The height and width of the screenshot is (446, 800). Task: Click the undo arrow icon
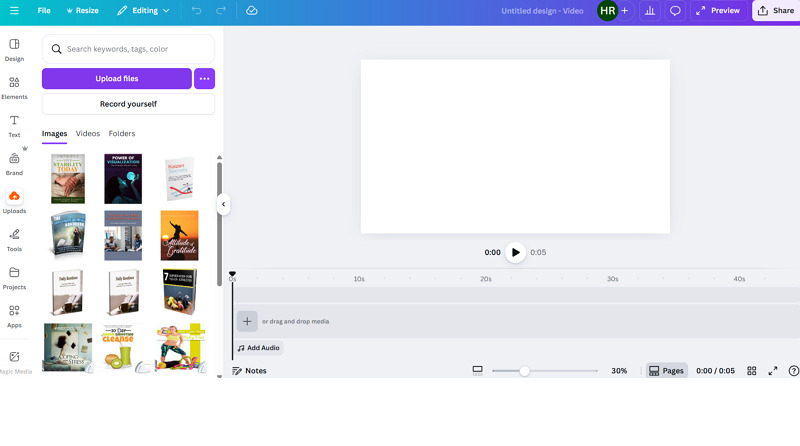click(196, 10)
